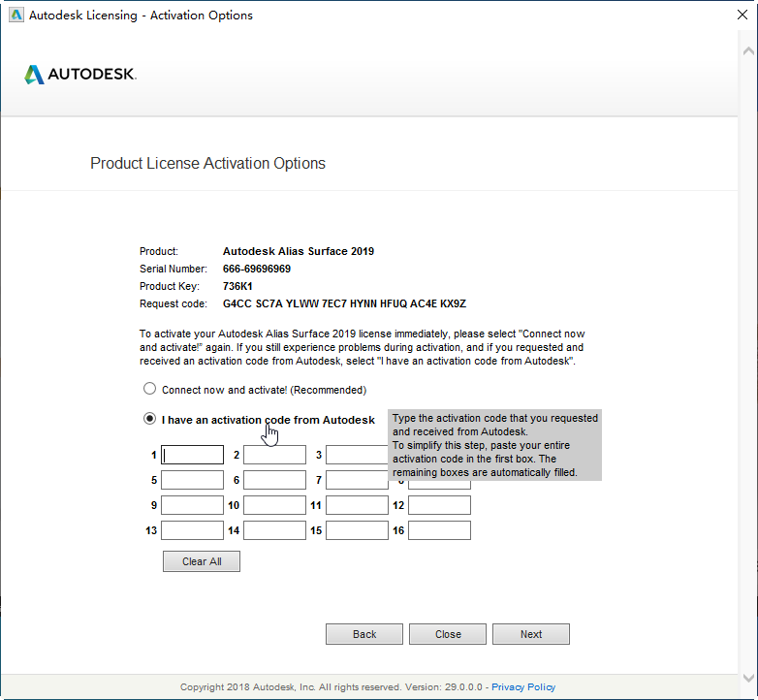Click activation code box 16
The height and width of the screenshot is (700, 758).
click(439, 530)
